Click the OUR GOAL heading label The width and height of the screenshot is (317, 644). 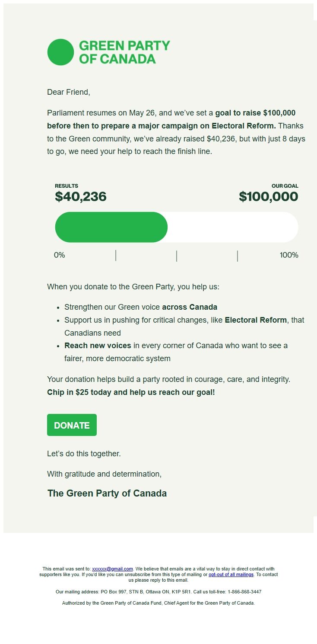(x=285, y=186)
